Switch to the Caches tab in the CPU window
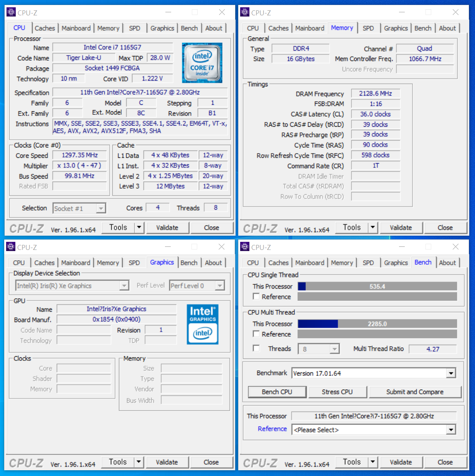Viewport: 475px width, 476px height. point(45,28)
